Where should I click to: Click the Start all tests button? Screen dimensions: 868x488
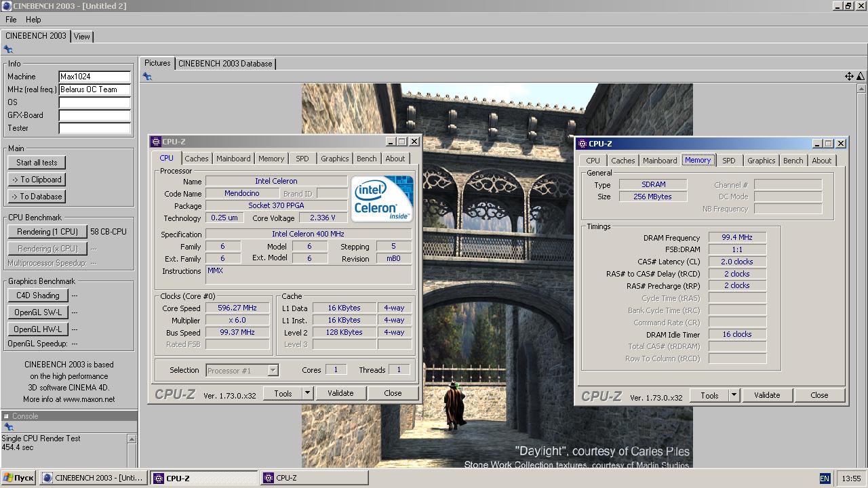pyautogui.click(x=37, y=163)
